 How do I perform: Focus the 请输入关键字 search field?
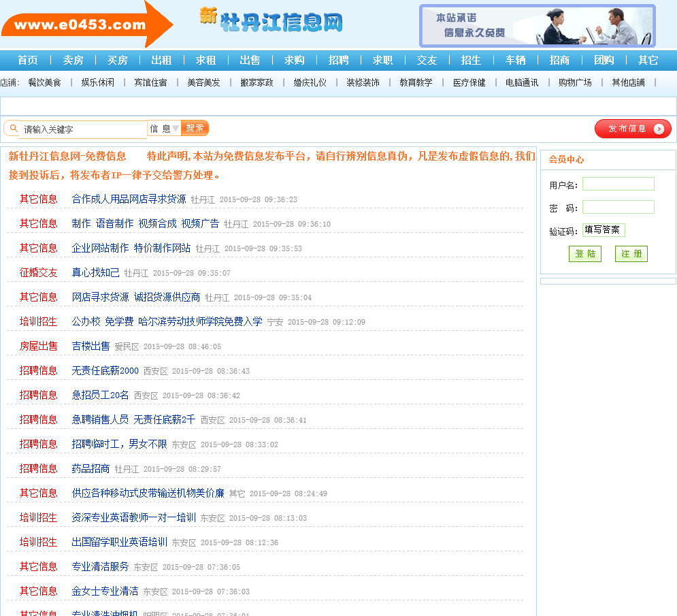pyautogui.click(x=83, y=129)
